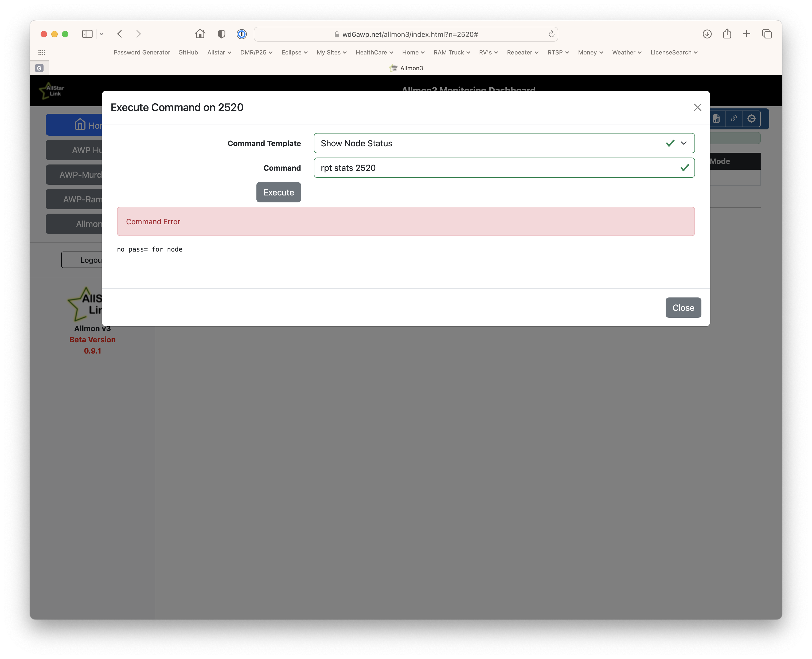This screenshot has width=812, height=659.
Task: Open the downloads icon in toolbar
Action: [707, 34]
